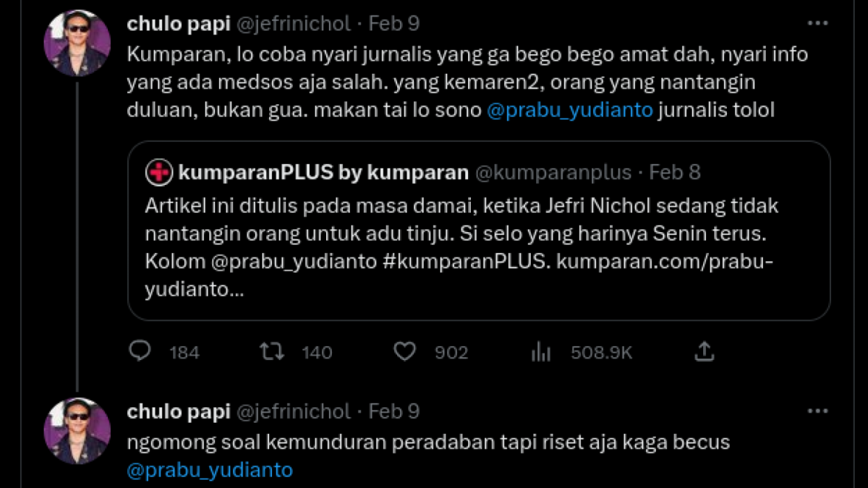Open the tweet options via the three-dot menu
Viewport: 868px width, 488px height.
coord(817,23)
